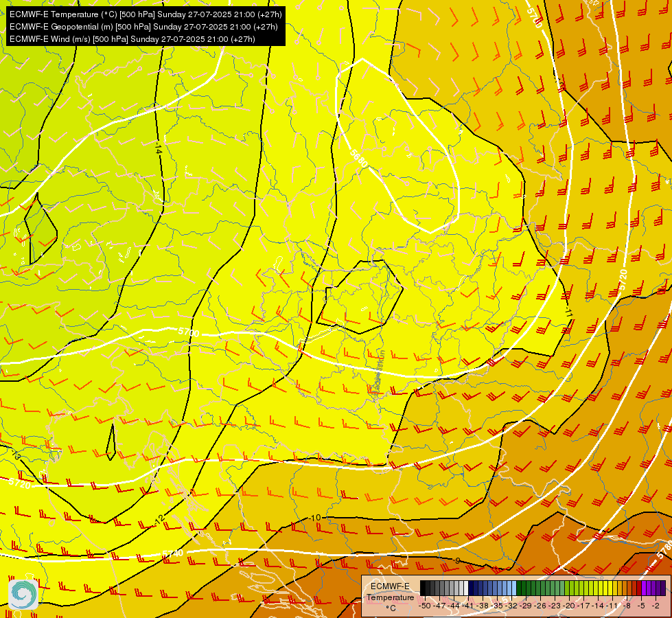Click the -50 value in the legend

tap(425, 606)
